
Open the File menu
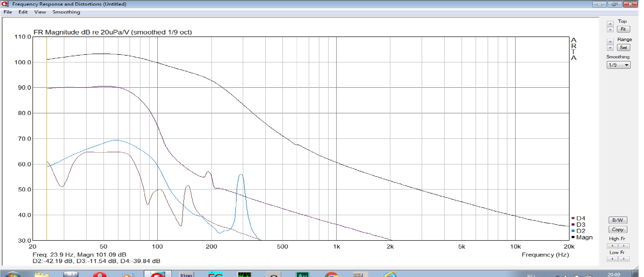[x=8, y=12]
